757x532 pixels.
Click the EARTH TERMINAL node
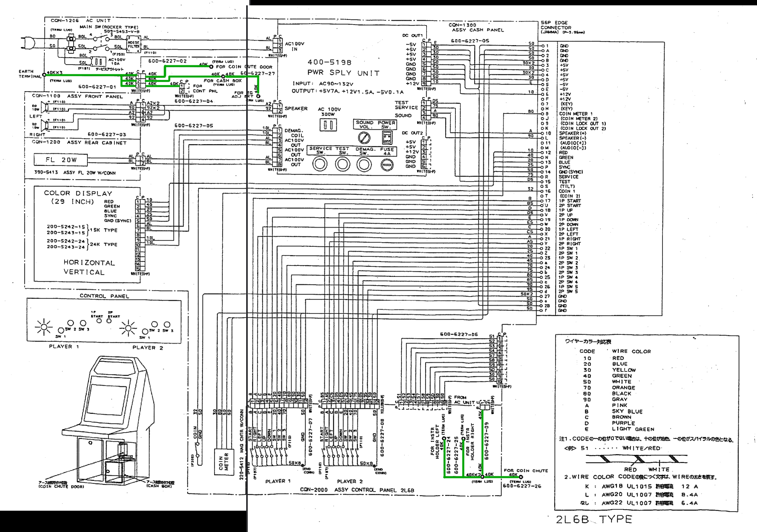pos(44,75)
